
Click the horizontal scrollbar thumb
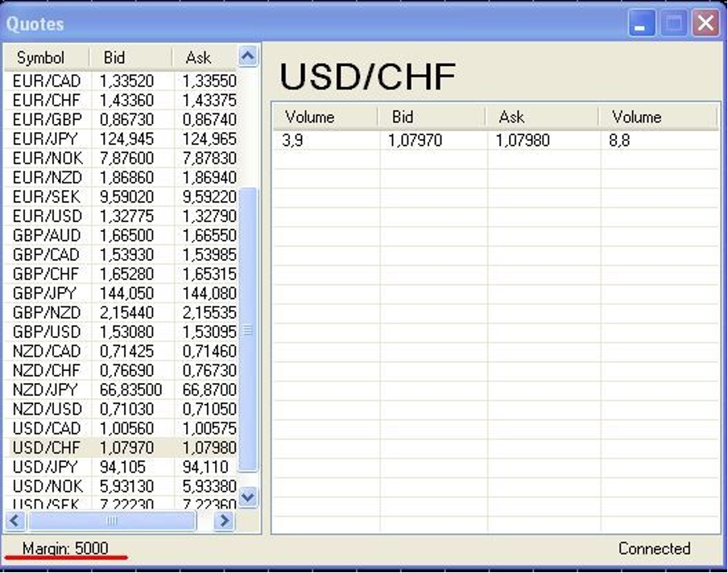[x=112, y=521]
